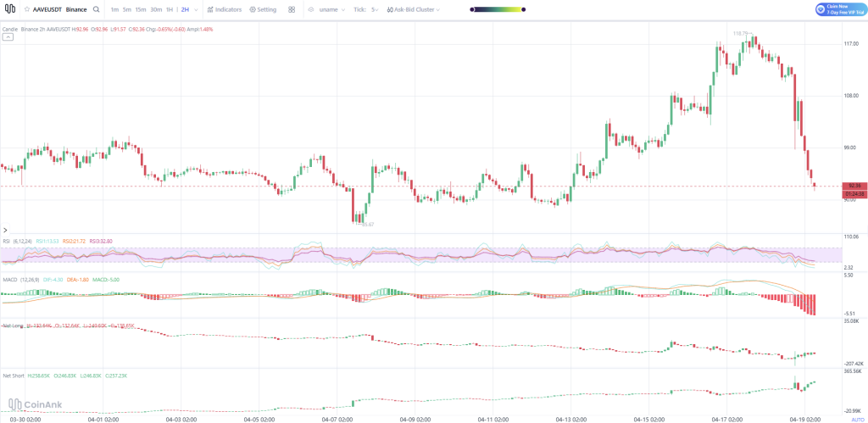Favorite AAVEUSDT with the star icon
The height and width of the screenshot is (423, 868).
pyautogui.click(x=26, y=9)
